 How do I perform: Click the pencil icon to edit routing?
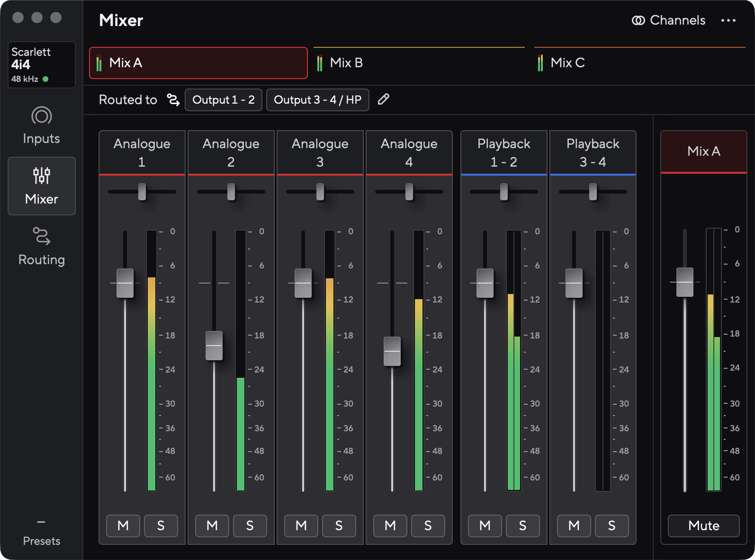[x=384, y=99]
